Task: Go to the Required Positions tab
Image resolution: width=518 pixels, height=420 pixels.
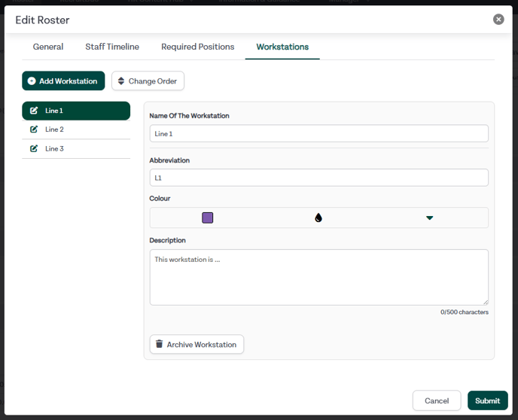Action: [197, 47]
